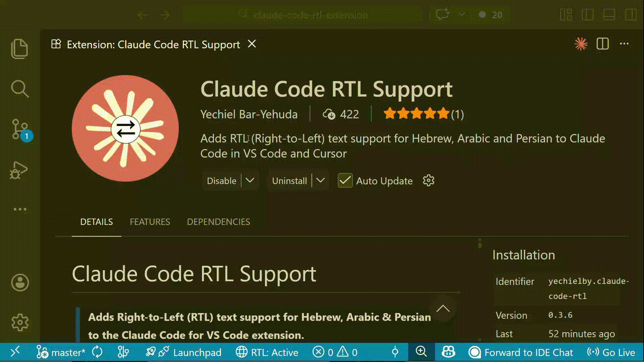Go forward using the title bar forward arrow

[165, 15]
